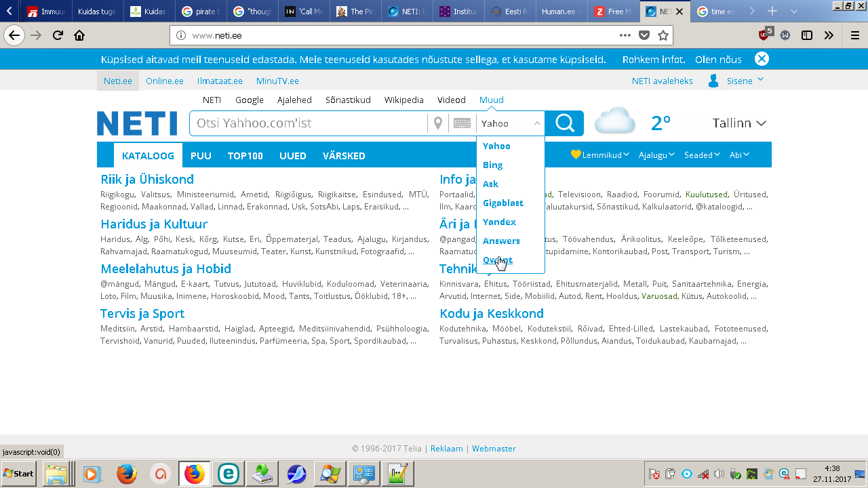Screen dimensions: 868x488
Task: Choose Qwant from the list
Action: tap(497, 260)
